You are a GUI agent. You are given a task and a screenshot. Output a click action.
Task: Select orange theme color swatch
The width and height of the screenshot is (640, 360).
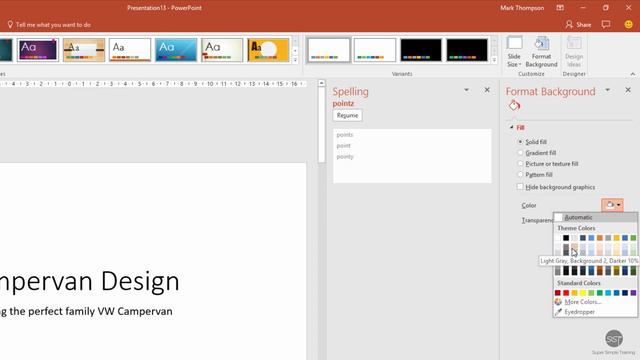coord(600,238)
